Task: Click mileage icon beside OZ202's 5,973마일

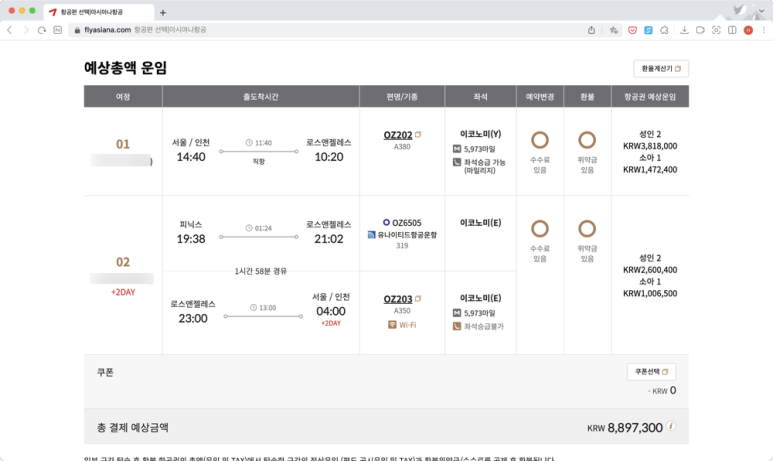Action: click(x=457, y=148)
